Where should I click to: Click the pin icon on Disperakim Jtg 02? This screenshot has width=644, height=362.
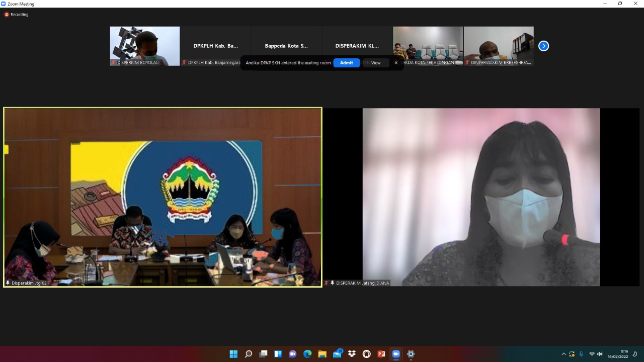point(8,283)
